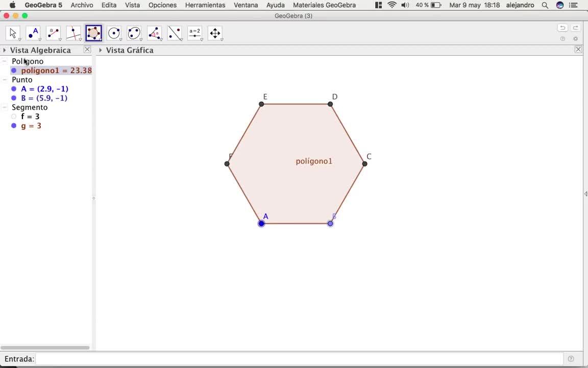This screenshot has height=368, width=588.
Task: Select the Line through two points tool
Action: tap(53, 33)
